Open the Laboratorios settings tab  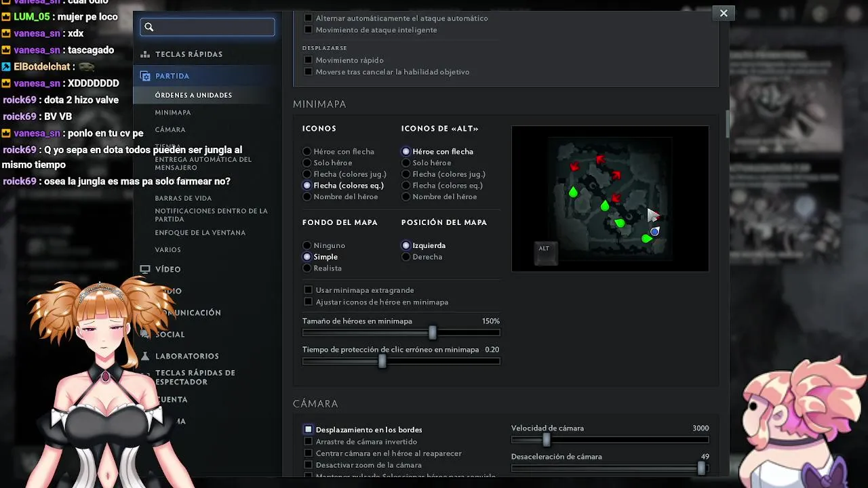coord(187,356)
